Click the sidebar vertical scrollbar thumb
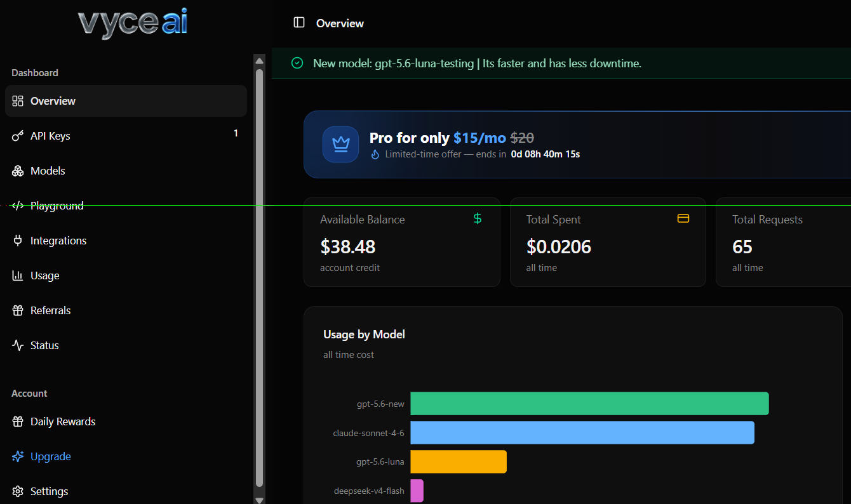The image size is (851, 504). click(259, 277)
